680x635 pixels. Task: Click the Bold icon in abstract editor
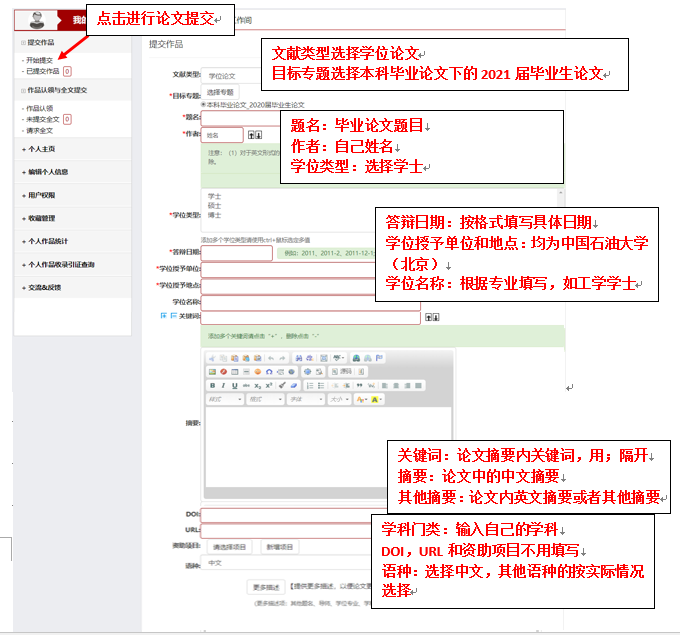click(x=211, y=385)
